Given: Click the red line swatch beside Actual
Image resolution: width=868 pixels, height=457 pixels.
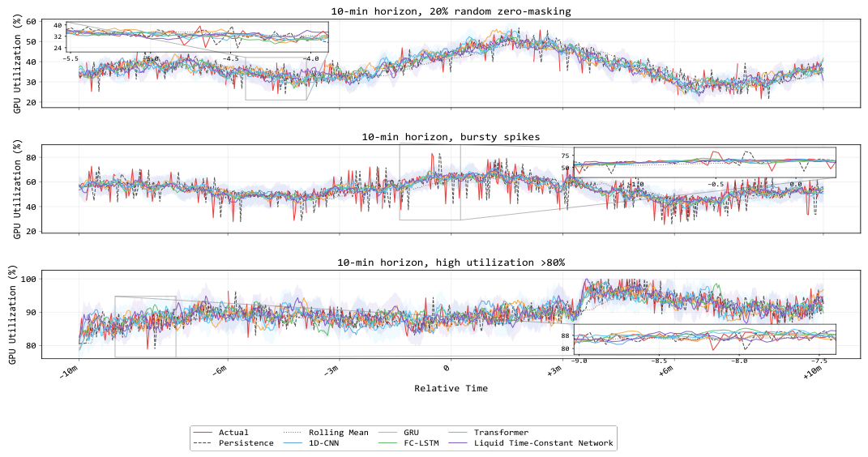Looking at the screenshot, I should click(x=203, y=433).
